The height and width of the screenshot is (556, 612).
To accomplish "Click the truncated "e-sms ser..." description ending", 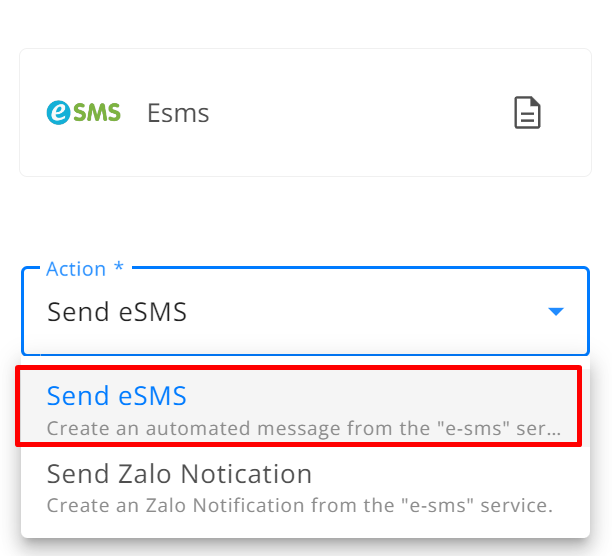I will point(499,428).
